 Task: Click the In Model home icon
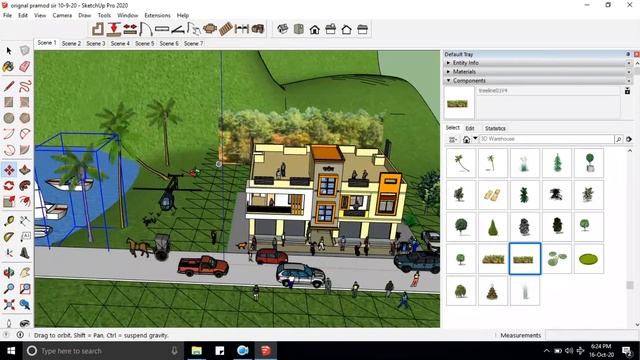(466, 140)
